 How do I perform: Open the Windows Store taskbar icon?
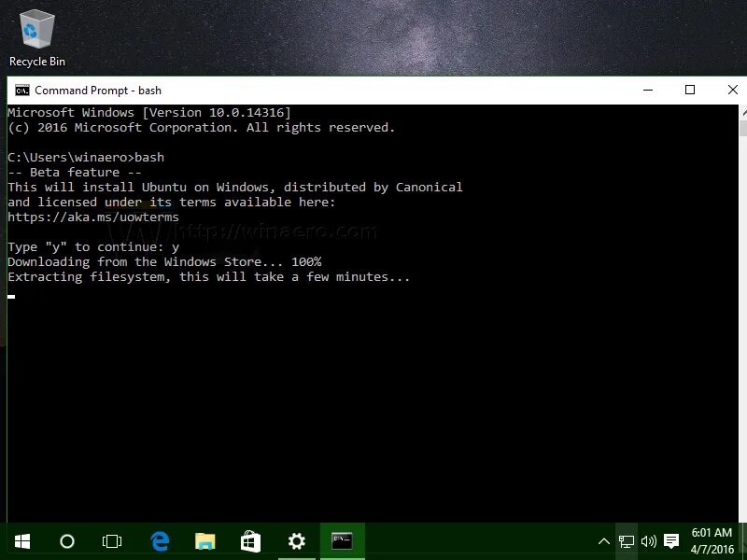250,541
